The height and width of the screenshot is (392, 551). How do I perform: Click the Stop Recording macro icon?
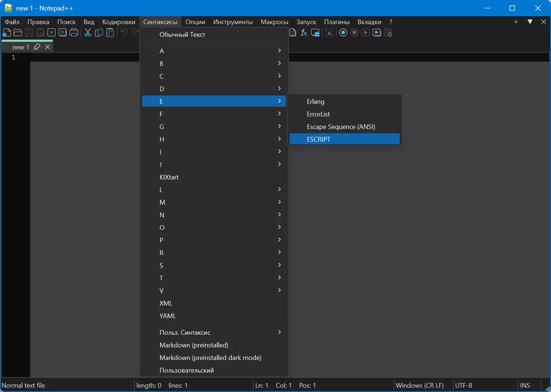pos(354,33)
